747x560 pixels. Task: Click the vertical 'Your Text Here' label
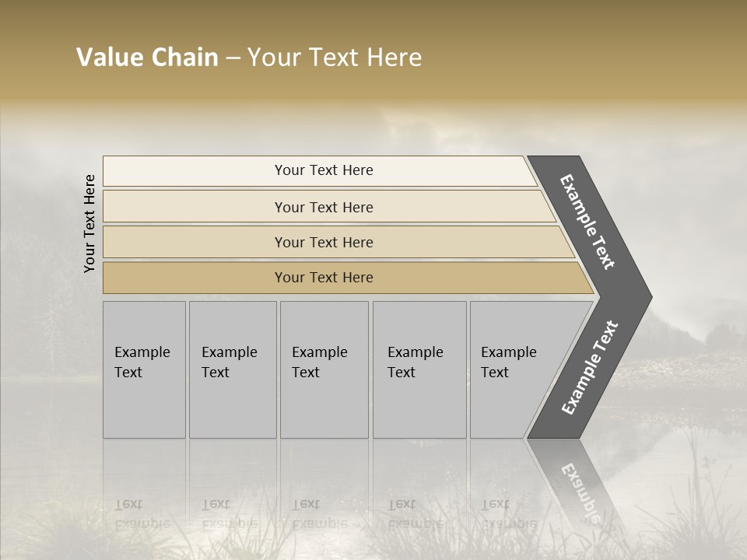(89, 223)
